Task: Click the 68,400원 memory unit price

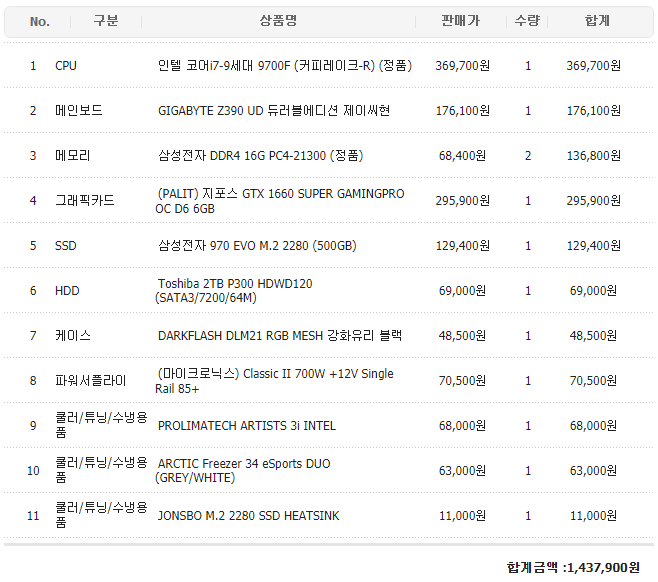Action: (x=462, y=156)
